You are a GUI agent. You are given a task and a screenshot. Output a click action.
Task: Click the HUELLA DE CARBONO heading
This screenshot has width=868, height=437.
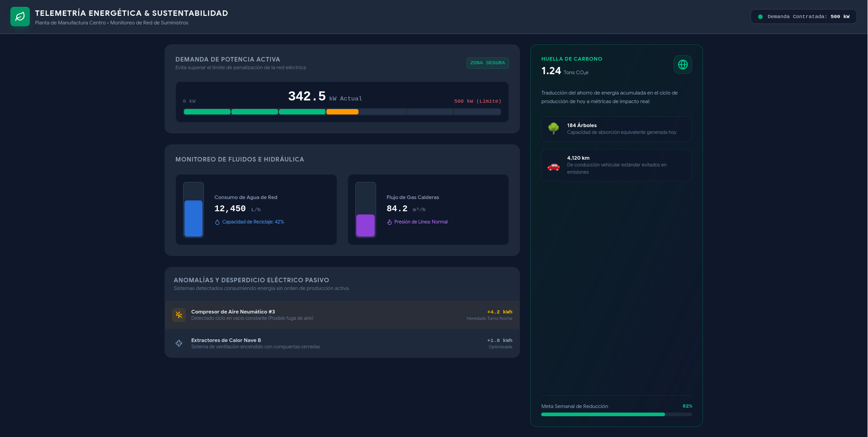(x=571, y=59)
